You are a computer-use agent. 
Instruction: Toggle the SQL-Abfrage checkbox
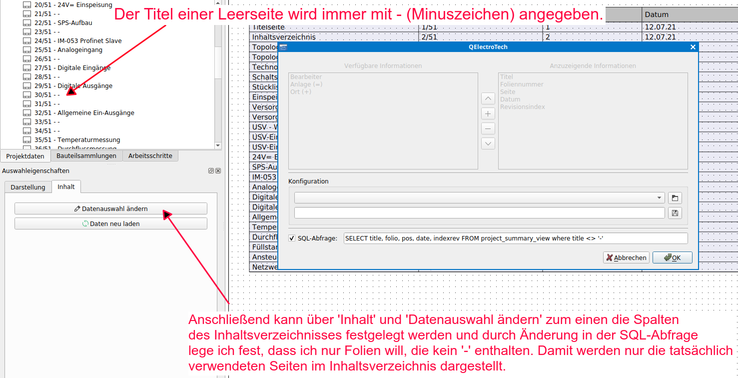(292, 238)
